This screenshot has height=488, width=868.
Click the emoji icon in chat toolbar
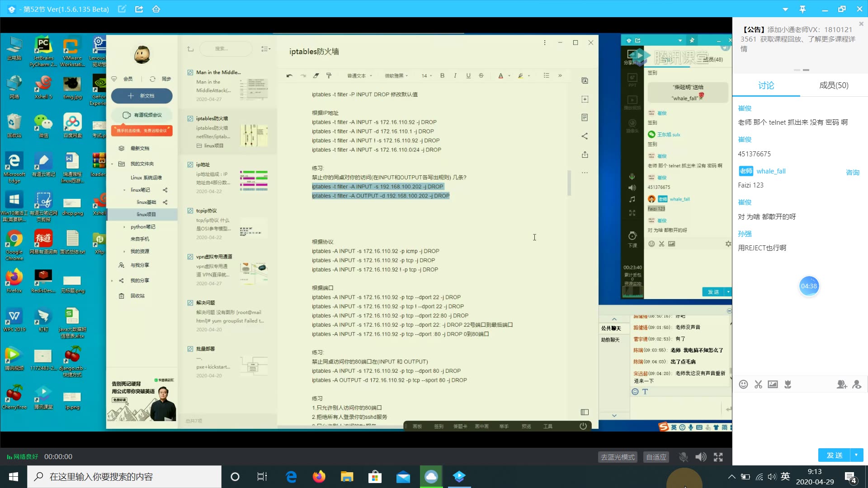tap(743, 385)
